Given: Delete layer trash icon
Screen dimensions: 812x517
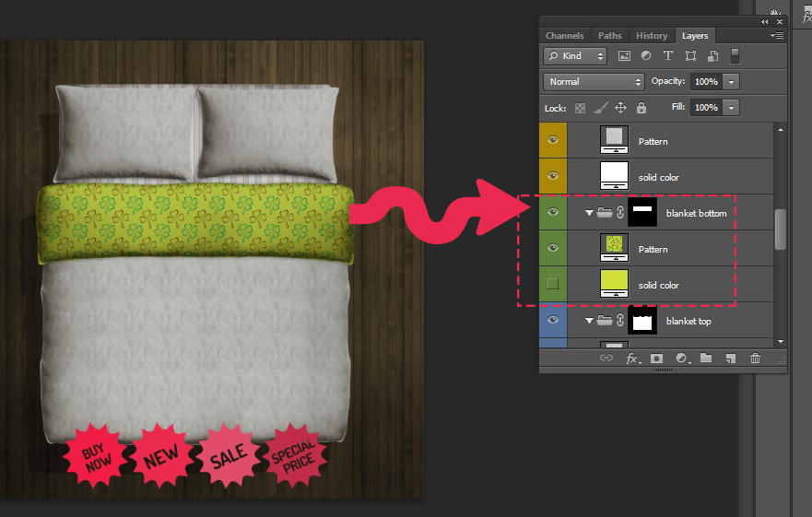Looking at the screenshot, I should pos(755,358).
